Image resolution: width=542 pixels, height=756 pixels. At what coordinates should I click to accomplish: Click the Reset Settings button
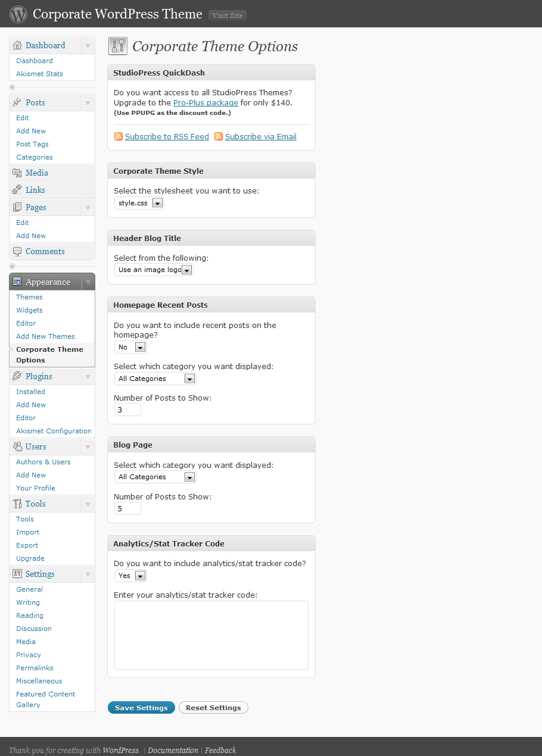tap(213, 708)
